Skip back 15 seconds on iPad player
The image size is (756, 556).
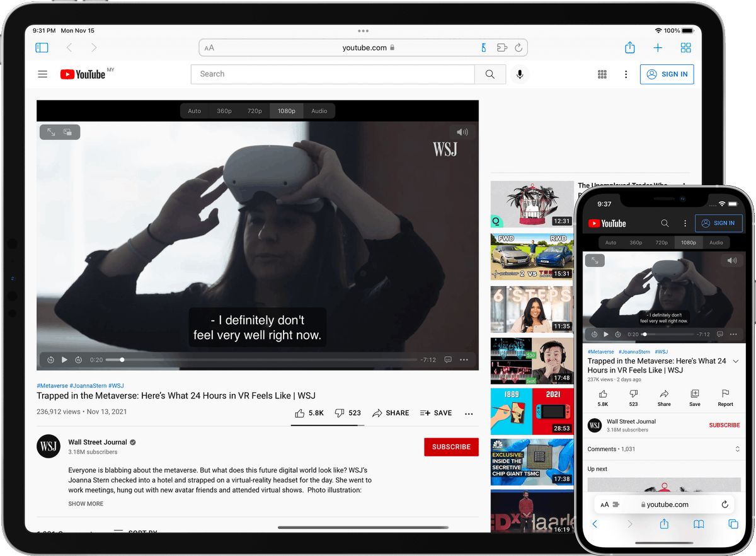51,360
